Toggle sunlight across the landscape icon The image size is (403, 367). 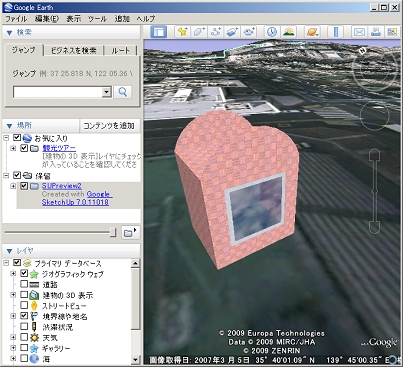pyautogui.click(x=289, y=32)
